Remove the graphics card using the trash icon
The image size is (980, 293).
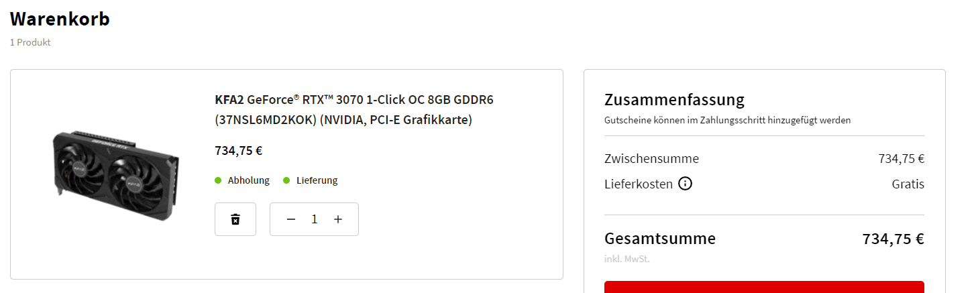pyautogui.click(x=235, y=219)
